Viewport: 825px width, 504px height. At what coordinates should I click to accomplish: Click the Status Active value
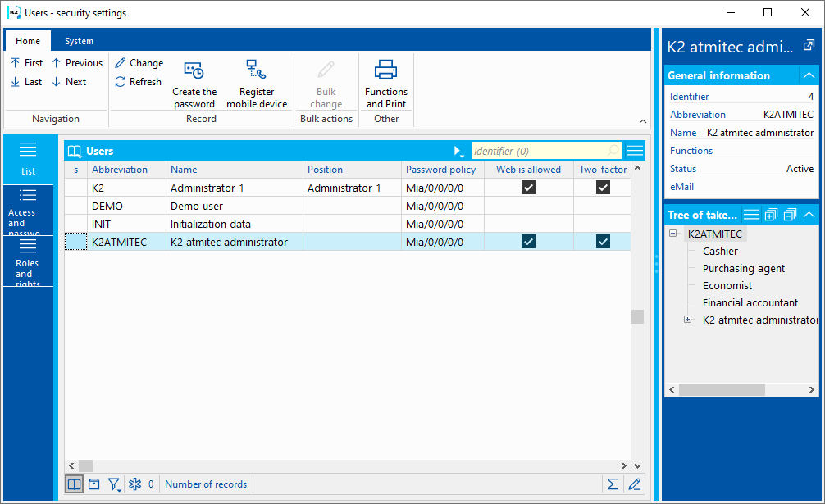[800, 169]
